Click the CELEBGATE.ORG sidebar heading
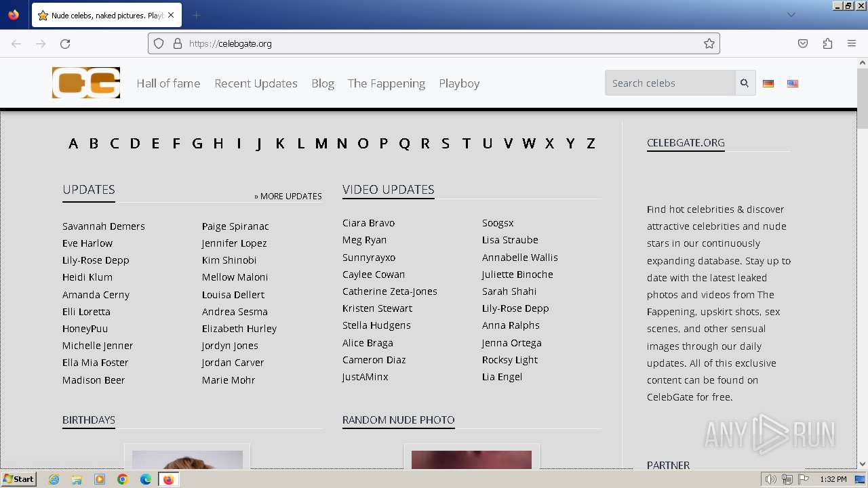 pyautogui.click(x=686, y=142)
